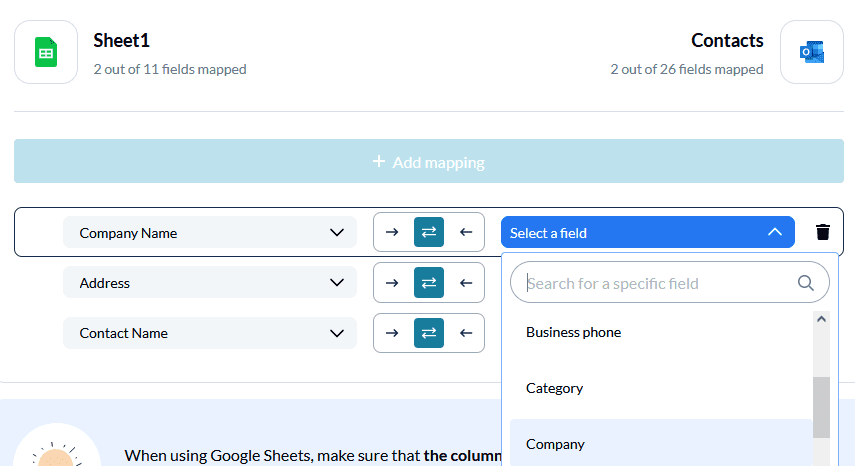Set Company Name sync to two-way arrows
The image size is (855, 466).
pyautogui.click(x=429, y=232)
